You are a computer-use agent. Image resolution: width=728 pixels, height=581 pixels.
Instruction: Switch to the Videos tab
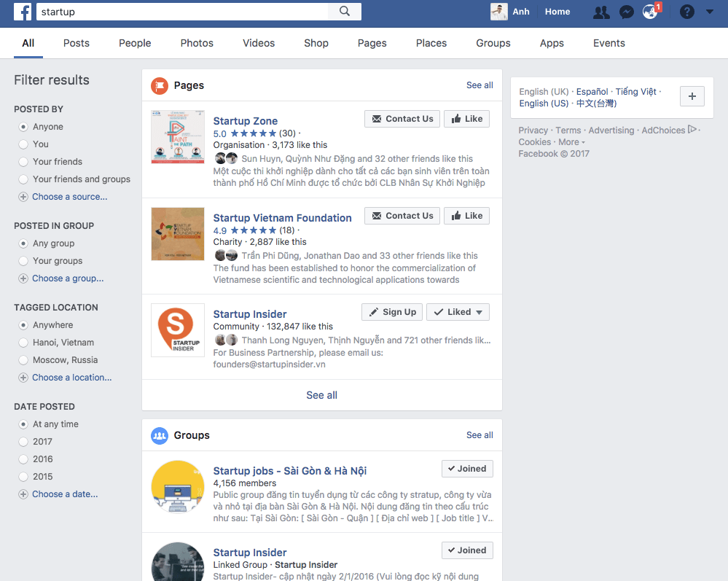[259, 43]
